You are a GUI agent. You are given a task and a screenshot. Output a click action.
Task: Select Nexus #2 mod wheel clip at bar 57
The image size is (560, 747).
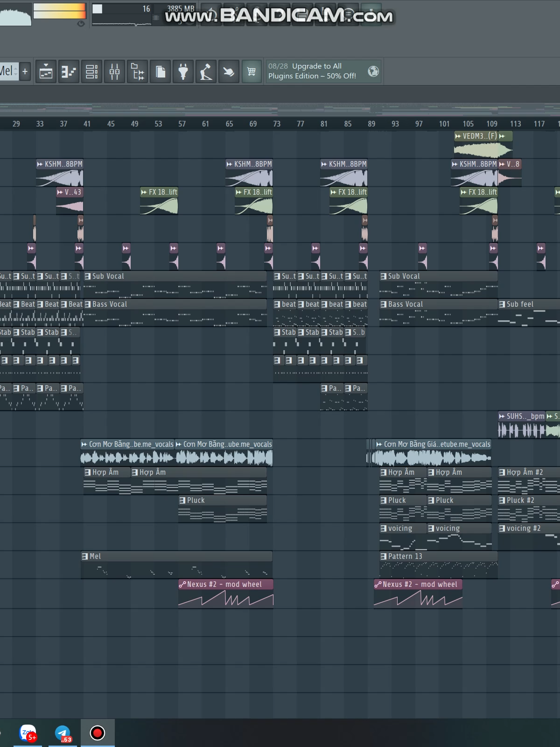pos(226,593)
